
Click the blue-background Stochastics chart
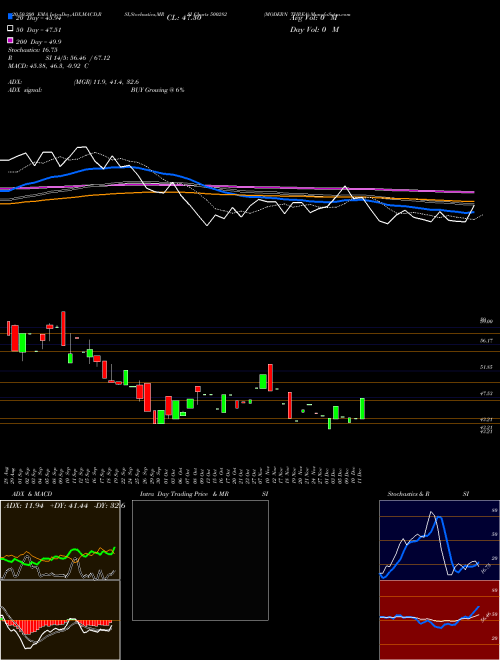(439, 540)
